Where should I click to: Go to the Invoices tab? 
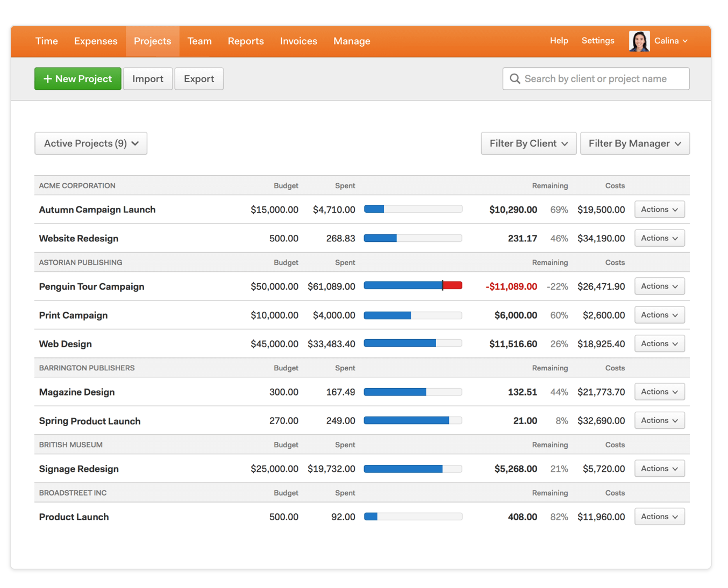point(298,41)
